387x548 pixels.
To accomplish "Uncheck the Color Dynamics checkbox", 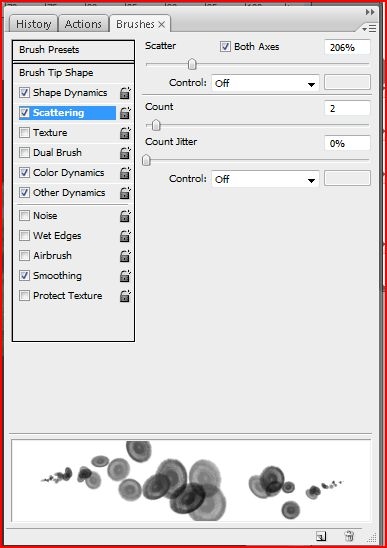I will [x=24, y=172].
